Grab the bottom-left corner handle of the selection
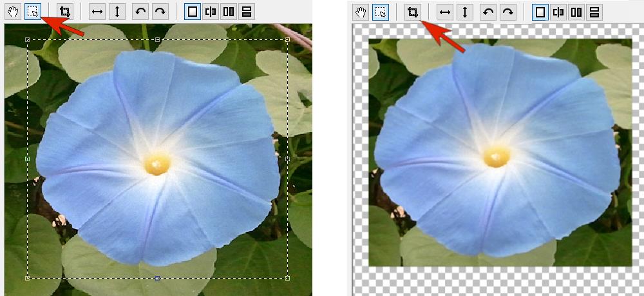 click(28, 279)
